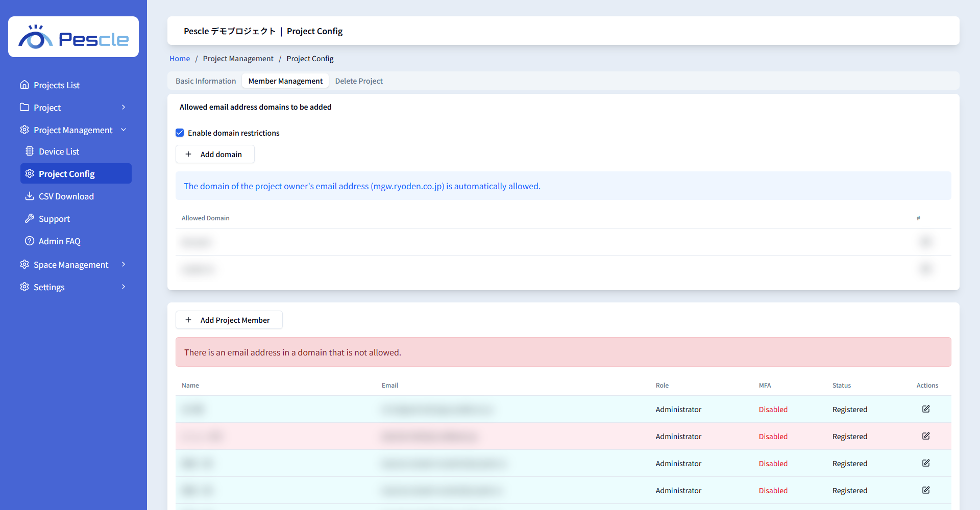Click the Settings gear icon
Viewport: 980px width, 510px height.
[x=24, y=287]
